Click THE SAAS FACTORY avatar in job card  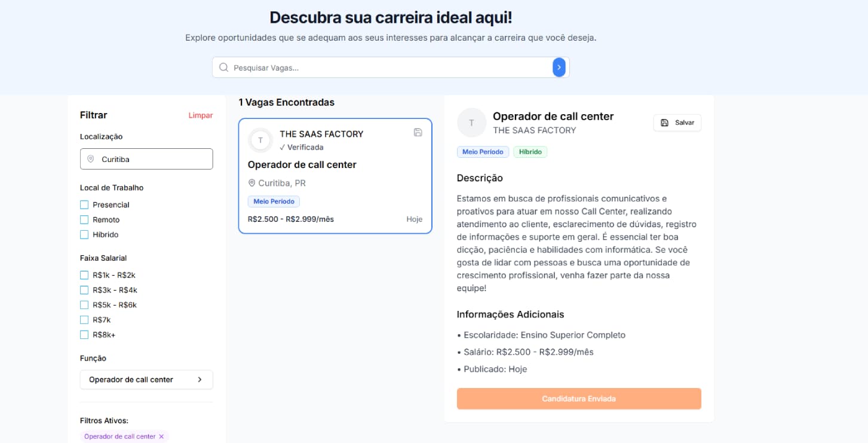(260, 140)
